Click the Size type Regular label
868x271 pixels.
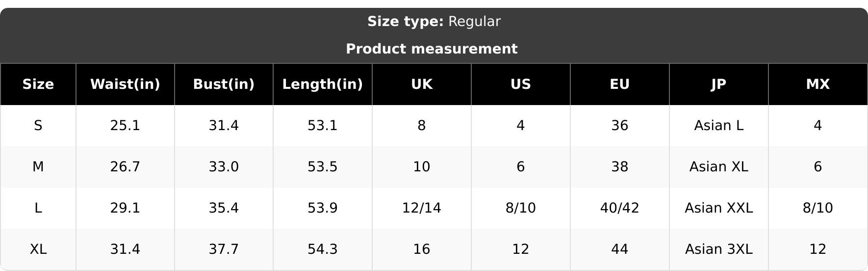click(434, 22)
